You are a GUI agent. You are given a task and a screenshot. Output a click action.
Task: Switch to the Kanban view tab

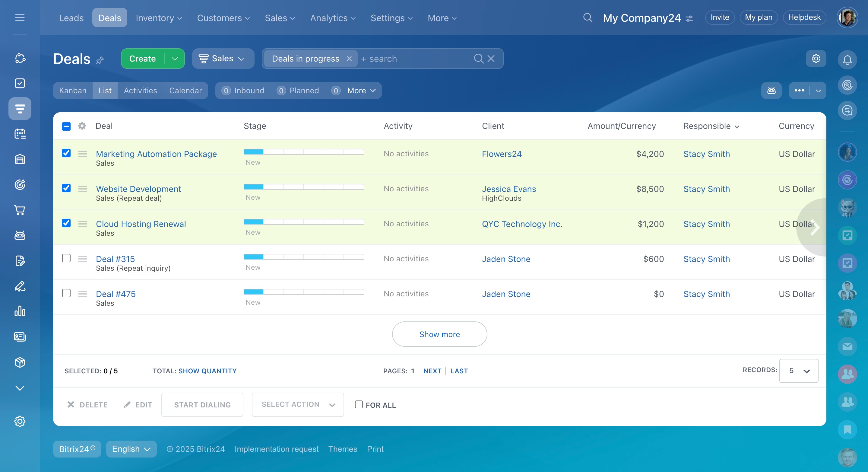pyautogui.click(x=73, y=91)
